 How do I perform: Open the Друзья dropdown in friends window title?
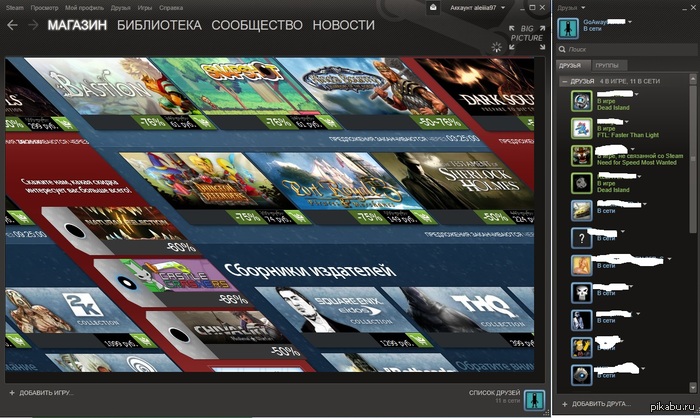tap(571, 8)
